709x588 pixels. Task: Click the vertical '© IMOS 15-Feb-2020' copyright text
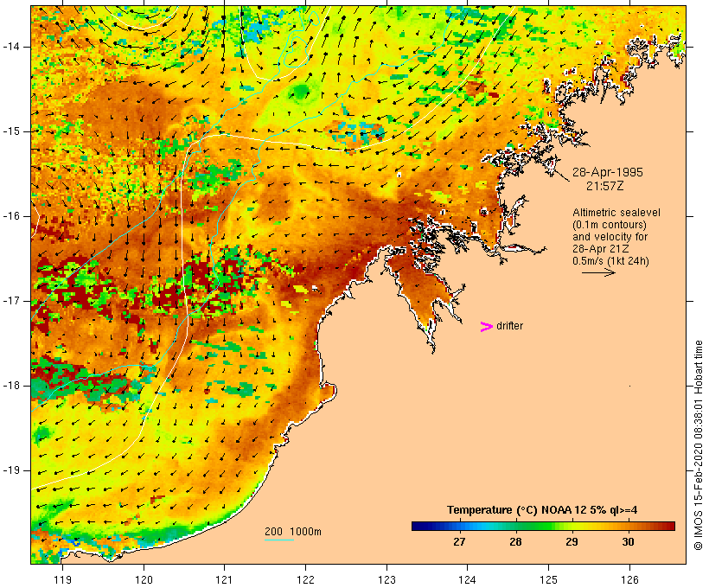pyautogui.click(x=699, y=491)
